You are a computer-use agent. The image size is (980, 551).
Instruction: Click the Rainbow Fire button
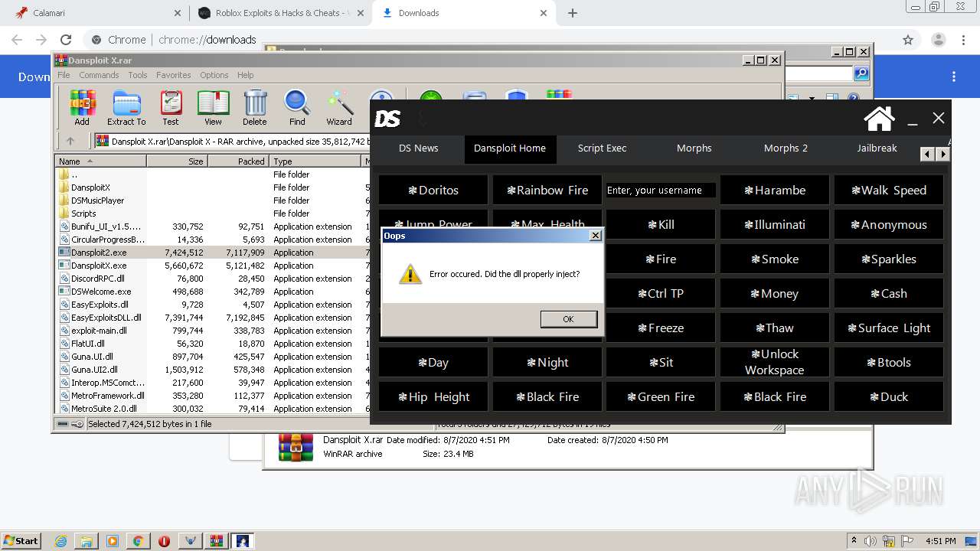click(x=547, y=190)
